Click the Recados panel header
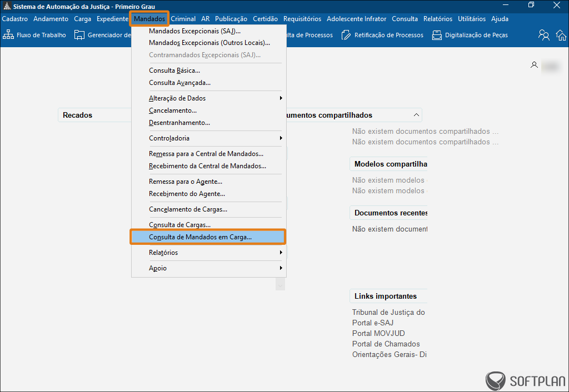The height and width of the screenshot is (392, 569). pyautogui.click(x=78, y=115)
